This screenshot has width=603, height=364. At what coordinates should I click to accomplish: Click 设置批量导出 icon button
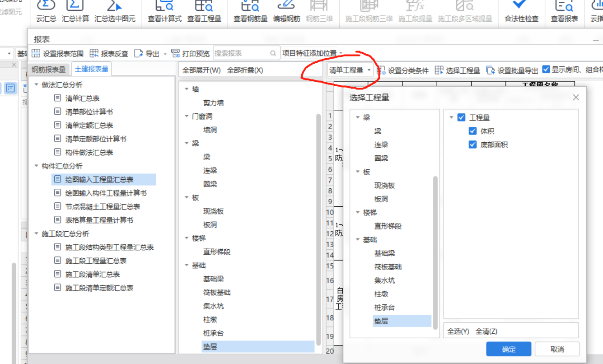[x=491, y=70]
